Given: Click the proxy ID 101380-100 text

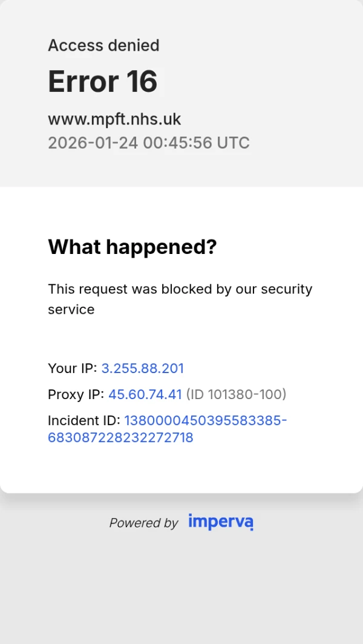Looking at the screenshot, I should (236, 394).
